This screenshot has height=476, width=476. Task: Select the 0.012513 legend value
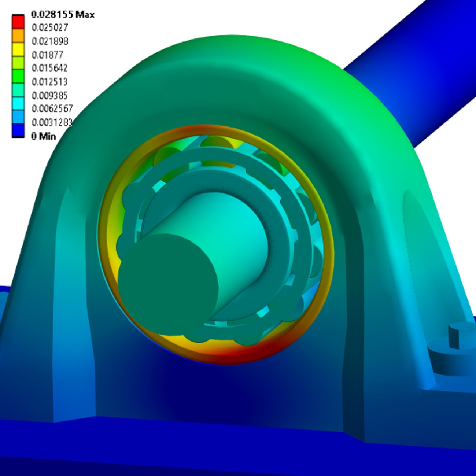[49, 82]
